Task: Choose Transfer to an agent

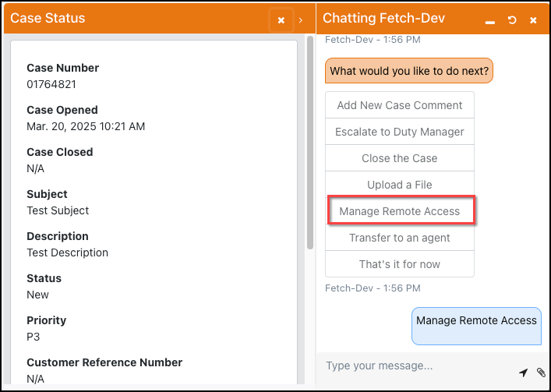Action: tap(400, 238)
